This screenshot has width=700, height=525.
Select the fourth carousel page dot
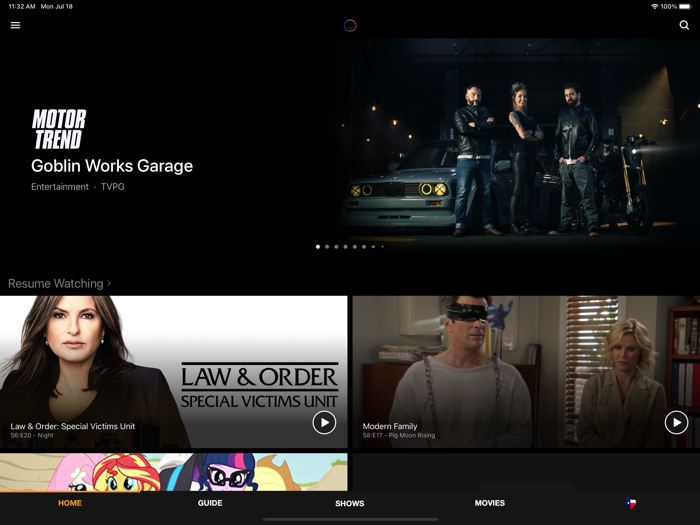[346, 246]
